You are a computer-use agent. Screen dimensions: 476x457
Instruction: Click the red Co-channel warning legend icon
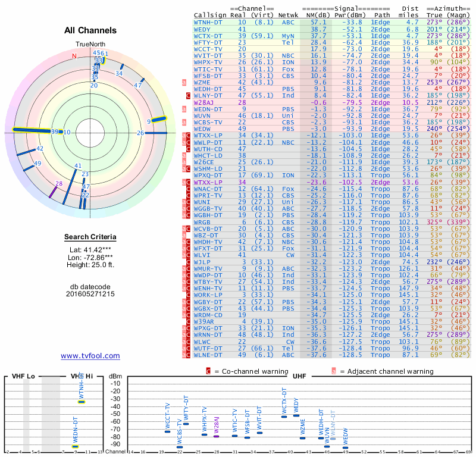pos(208,371)
